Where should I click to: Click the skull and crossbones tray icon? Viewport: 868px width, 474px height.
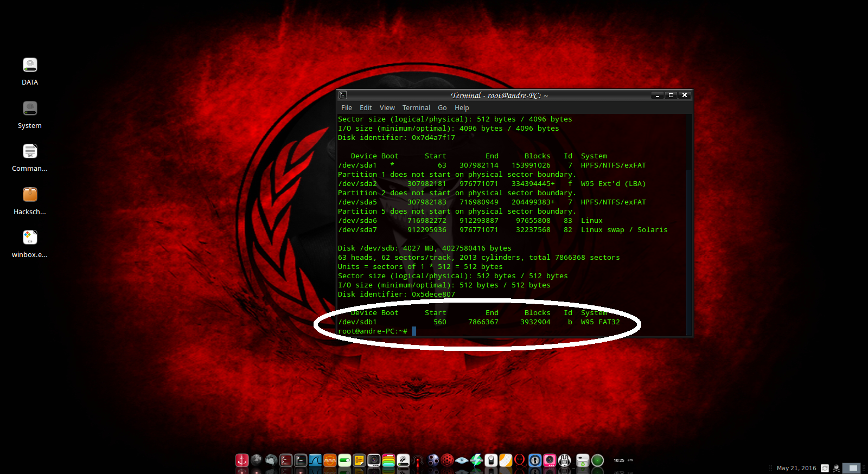837,468
